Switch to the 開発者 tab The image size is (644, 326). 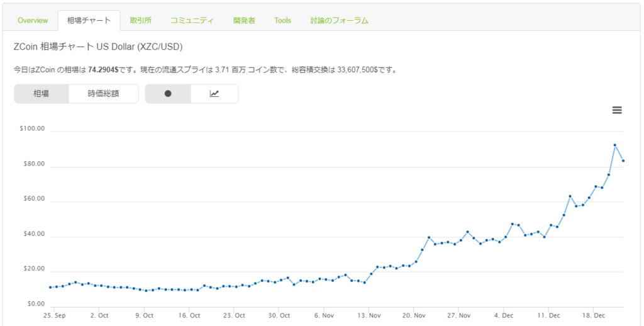(245, 21)
